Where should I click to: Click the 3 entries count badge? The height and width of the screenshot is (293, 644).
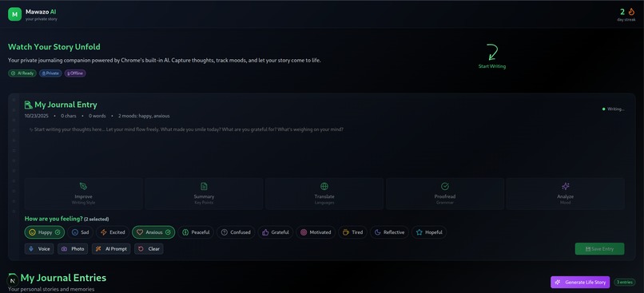pos(624,283)
